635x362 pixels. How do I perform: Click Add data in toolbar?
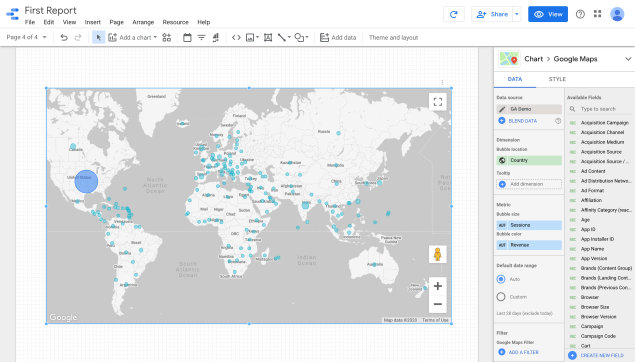coord(338,38)
